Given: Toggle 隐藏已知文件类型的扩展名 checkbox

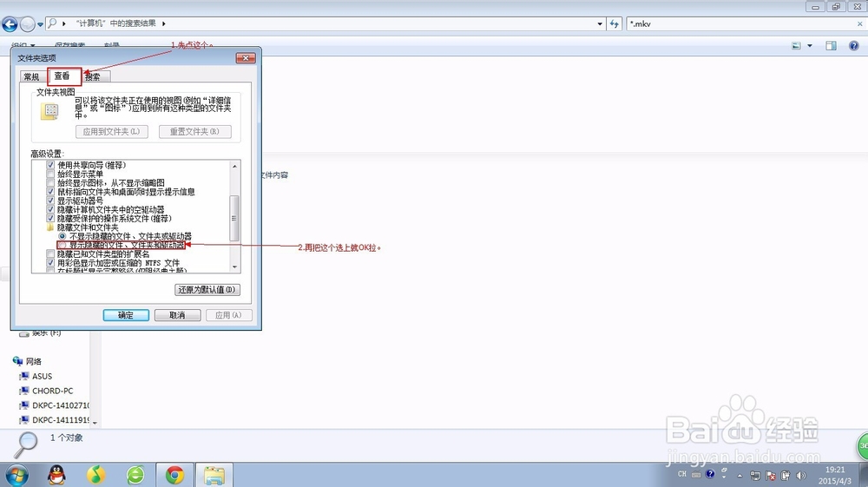Looking at the screenshot, I should [50, 253].
